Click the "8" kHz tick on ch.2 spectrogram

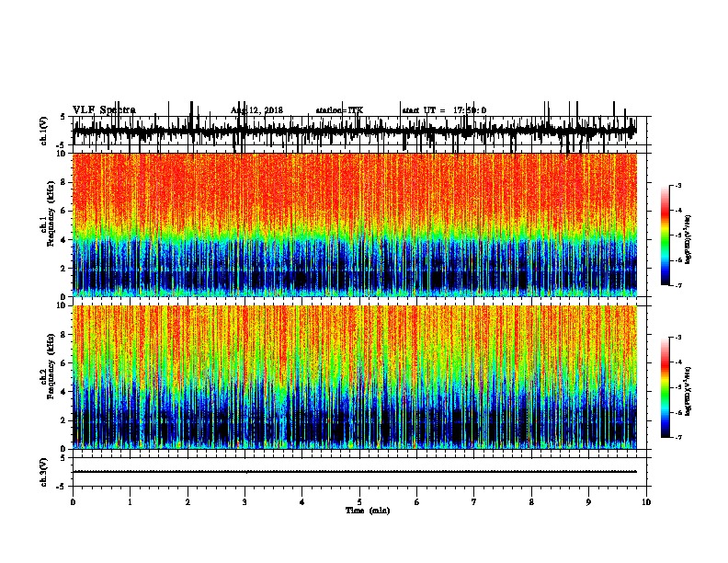click(64, 335)
